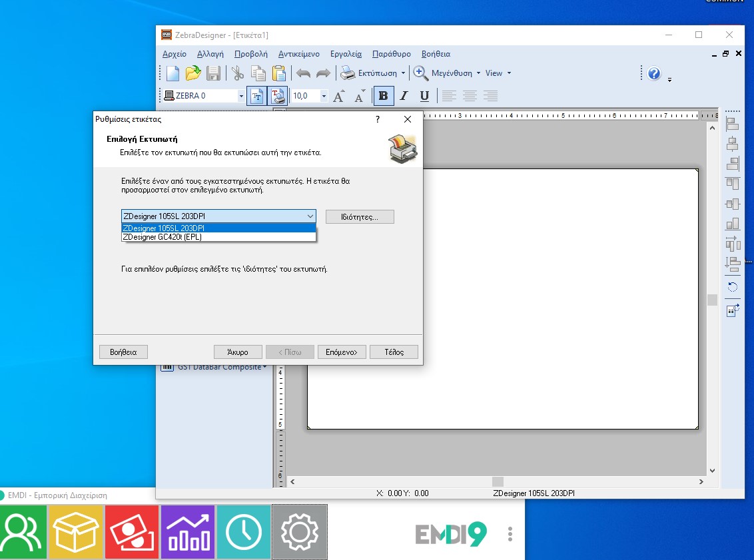Screen dimensions: 754x560
Task: Open the Βοήθεια menu
Action: point(436,54)
